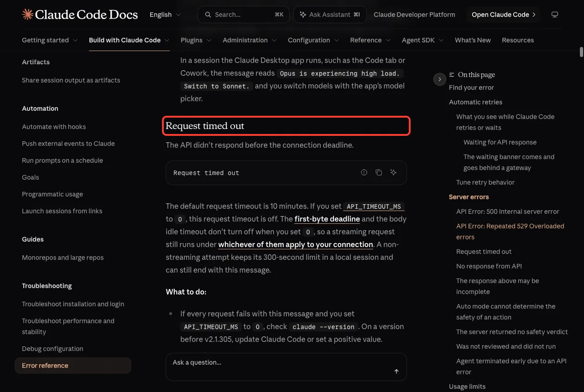Open Troubleshoot installation and login
Screen dimensions: 584x392
pos(73,304)
